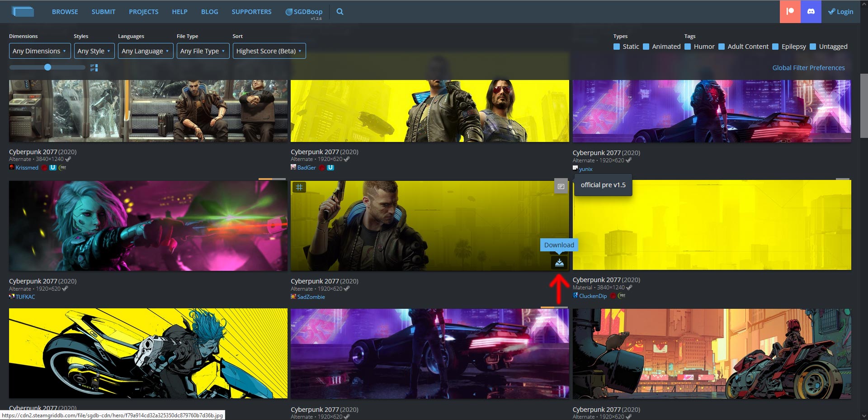Click BadGer's avatar icon
868x420 pixels.
(293, 167)
